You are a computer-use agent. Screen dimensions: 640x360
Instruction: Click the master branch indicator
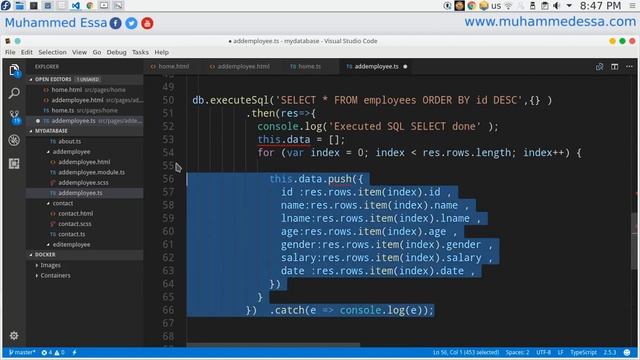coord(22,352)
